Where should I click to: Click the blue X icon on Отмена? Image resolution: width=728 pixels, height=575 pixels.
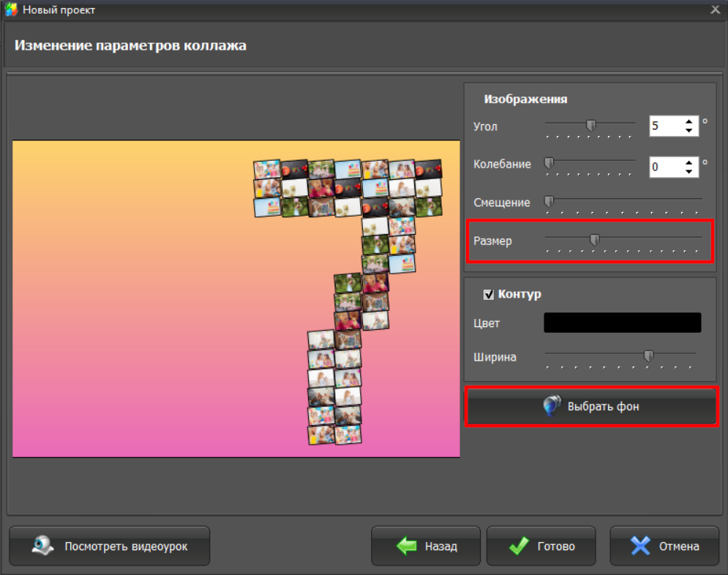click(x=641, y=546)
